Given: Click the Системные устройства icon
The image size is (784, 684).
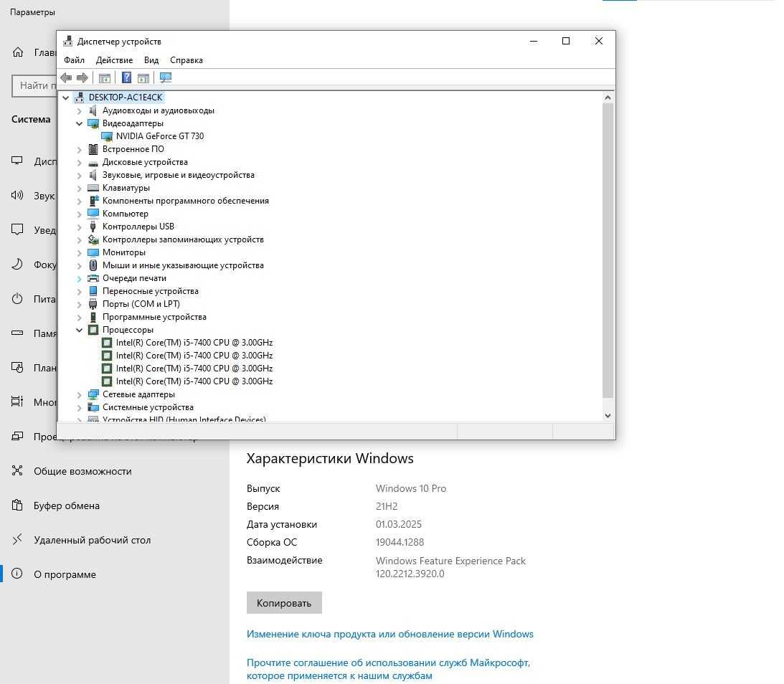Looking at the screenshot, I should point(93,407).
